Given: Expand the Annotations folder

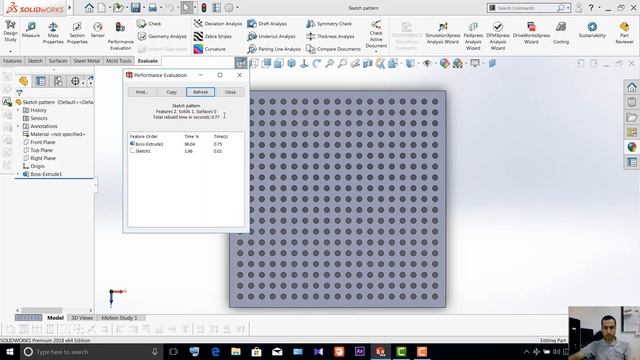Looking at the screenshot, I should (18, 126).
